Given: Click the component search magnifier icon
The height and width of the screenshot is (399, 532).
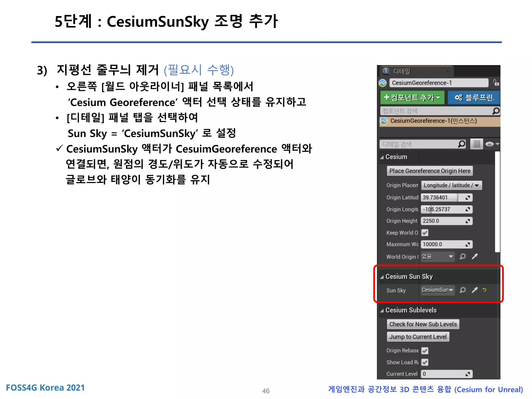Looking at the screenshot, I should pyautogui.click(x=496, y=111).
